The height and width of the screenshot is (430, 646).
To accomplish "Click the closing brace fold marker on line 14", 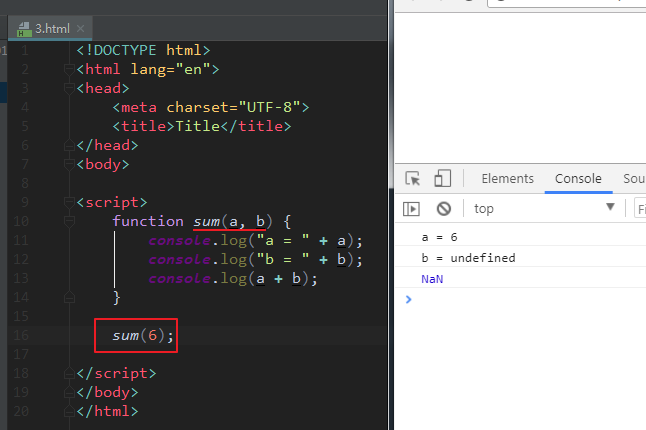I will click(69, 297).
